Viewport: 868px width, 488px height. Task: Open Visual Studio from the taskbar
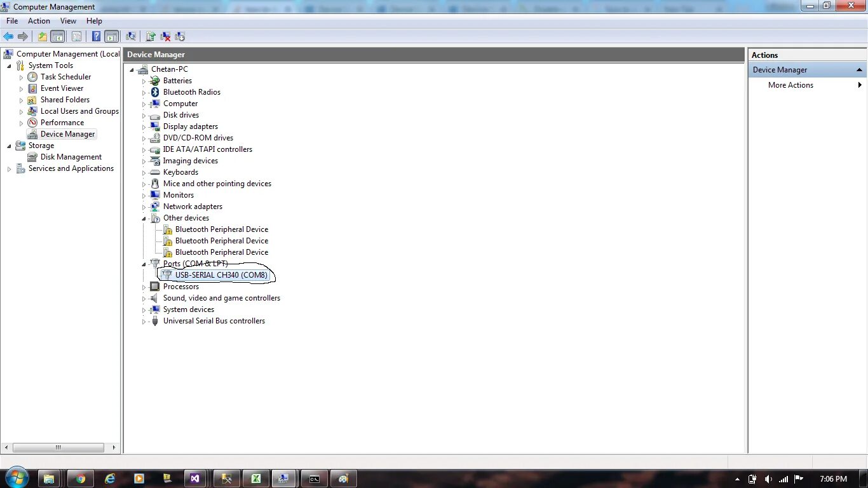pos(195,478)
